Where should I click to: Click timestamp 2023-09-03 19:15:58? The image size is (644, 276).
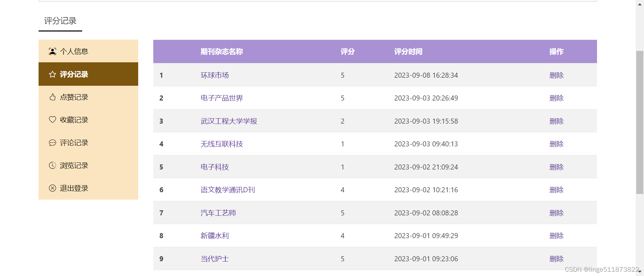coord(426,121)
